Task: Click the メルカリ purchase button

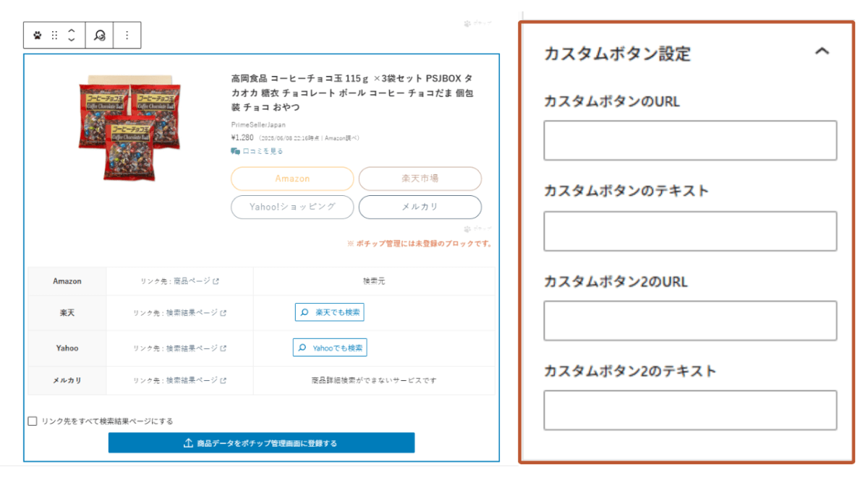Action: click(420, 207)
